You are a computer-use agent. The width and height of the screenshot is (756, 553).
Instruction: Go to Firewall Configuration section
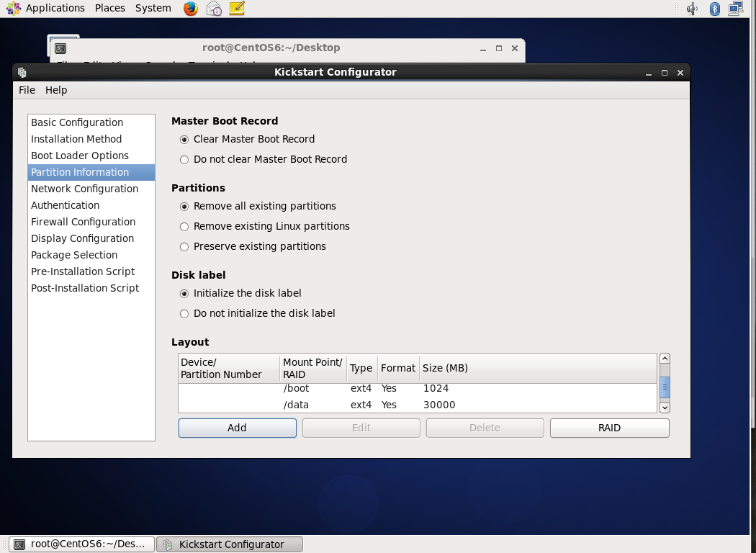pos(91,222)
